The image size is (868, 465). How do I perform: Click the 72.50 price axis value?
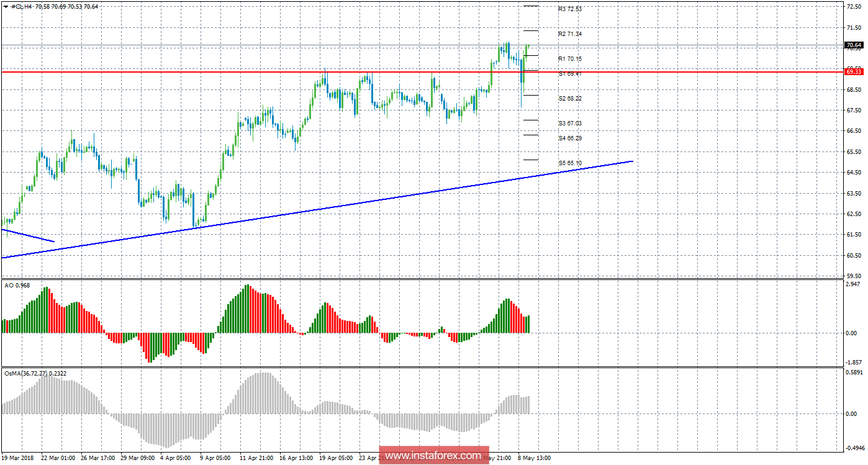coord(854,7)
